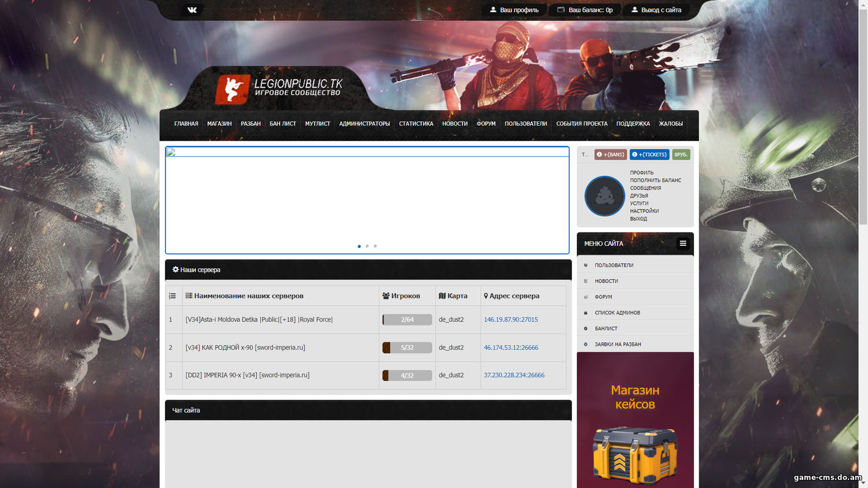Viewport: 868px width, 488px height.
Task: Click the players icon beside Игроков
Action: 386,295
